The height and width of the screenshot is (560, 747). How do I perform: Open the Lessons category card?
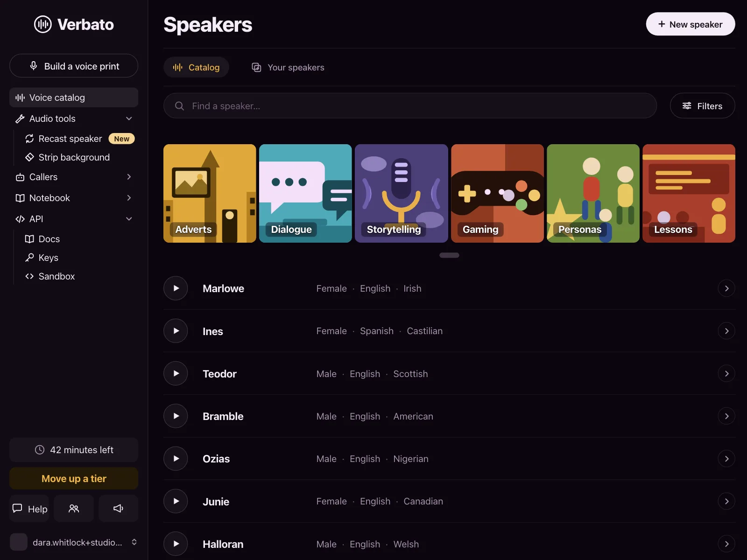pyautogui.click(x=689, y=193)
